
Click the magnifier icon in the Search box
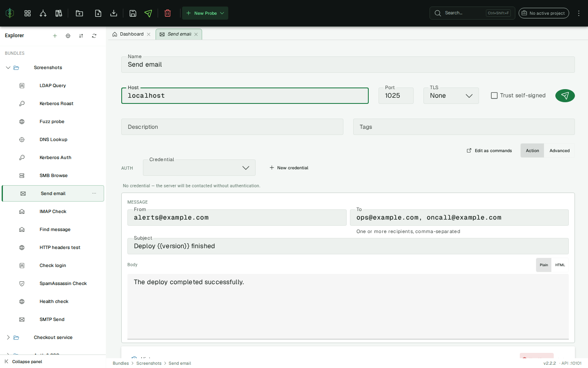click(438, 13)
